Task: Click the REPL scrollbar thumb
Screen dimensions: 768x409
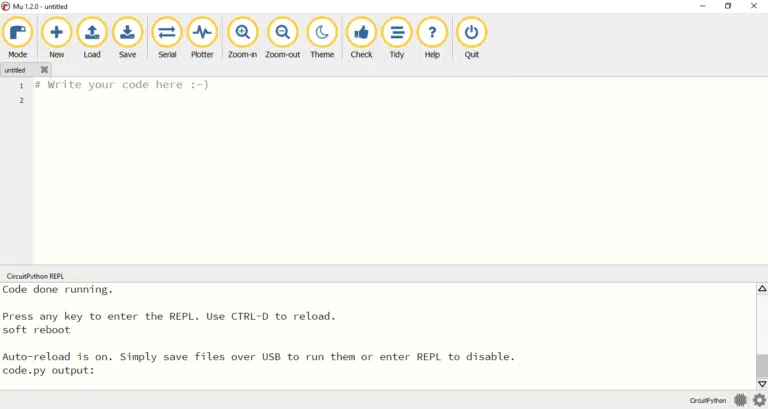Action: coord(762,365)
